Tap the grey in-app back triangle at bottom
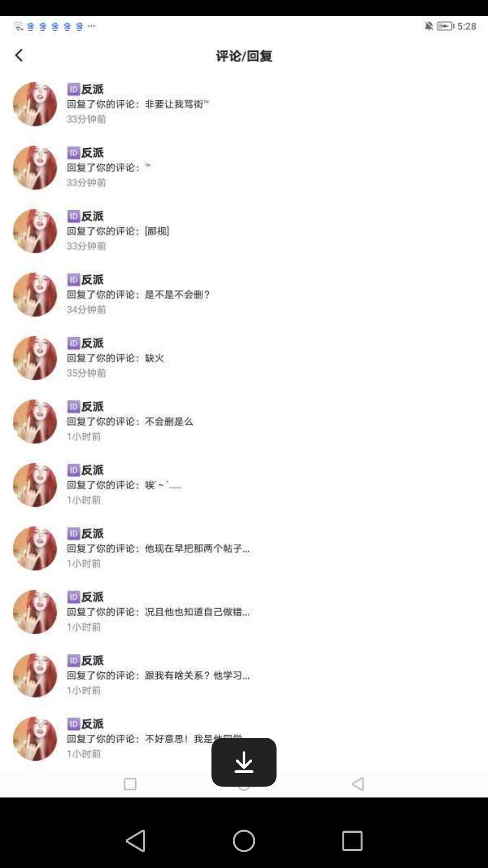 [x=358, y=784]
